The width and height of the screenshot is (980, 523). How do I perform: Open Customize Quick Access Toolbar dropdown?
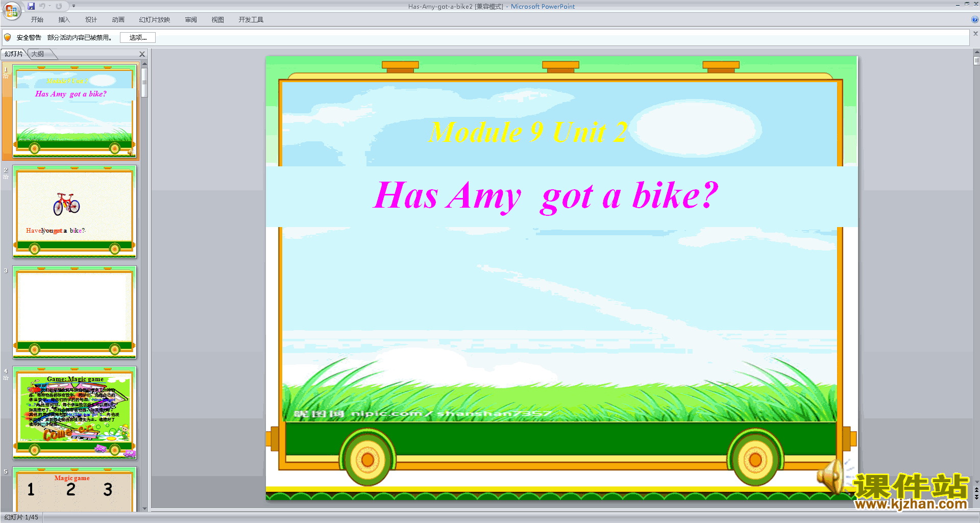pyautogui.click(x=73, y=6)
